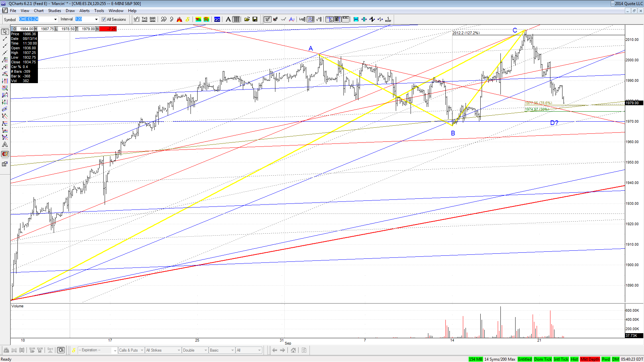Open drawing properties icon in left toolbar
Viewport: 644px width, 362px height.
(5, 164)
